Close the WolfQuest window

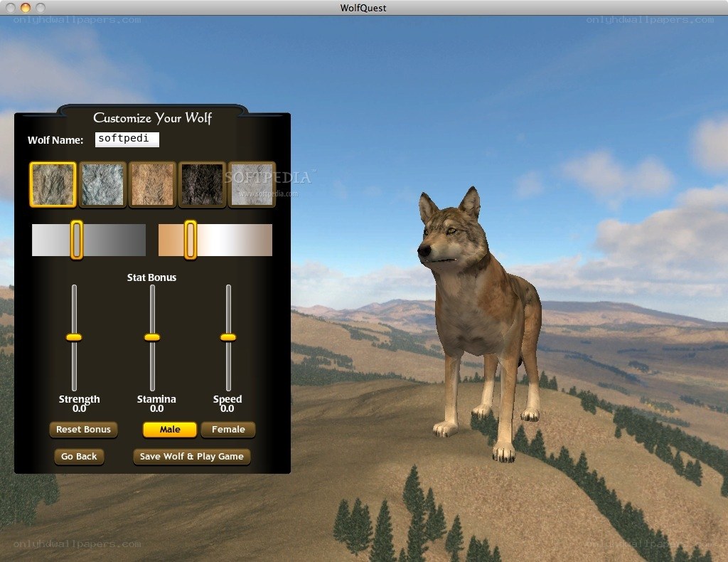(x=11, y=7)
